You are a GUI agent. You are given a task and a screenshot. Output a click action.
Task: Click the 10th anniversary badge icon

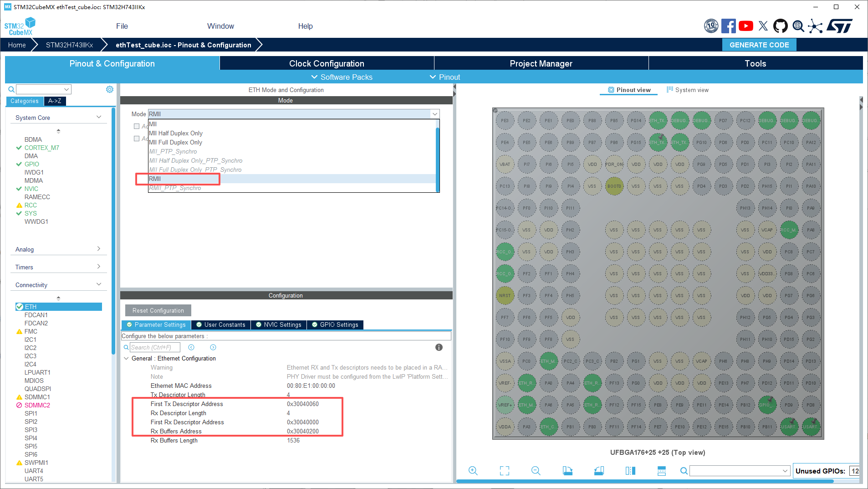[711, 26]
